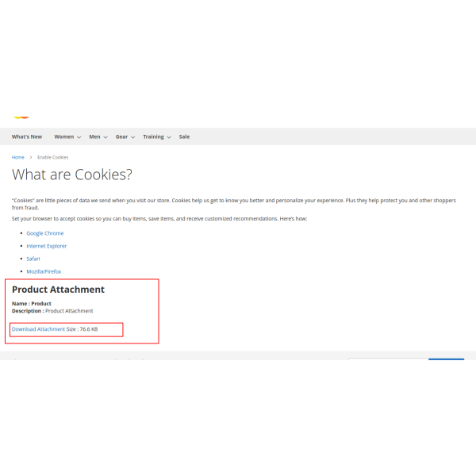Click the orange store logo
Viewport: 476px width, 476px height.
(x=21, y=117)
